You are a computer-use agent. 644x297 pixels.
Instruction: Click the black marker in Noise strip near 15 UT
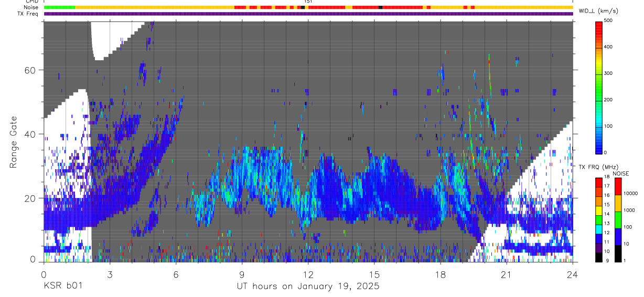(380, 7)
